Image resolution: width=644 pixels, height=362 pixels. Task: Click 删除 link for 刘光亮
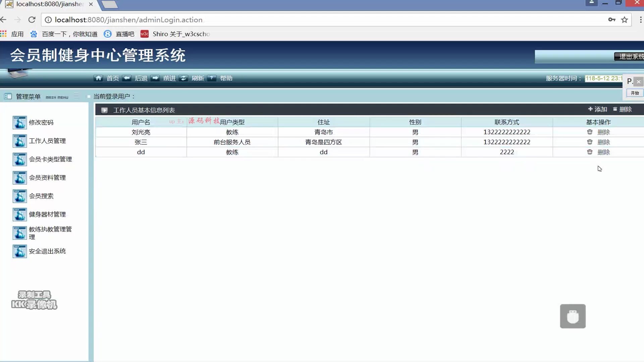[x=603, y=132]
